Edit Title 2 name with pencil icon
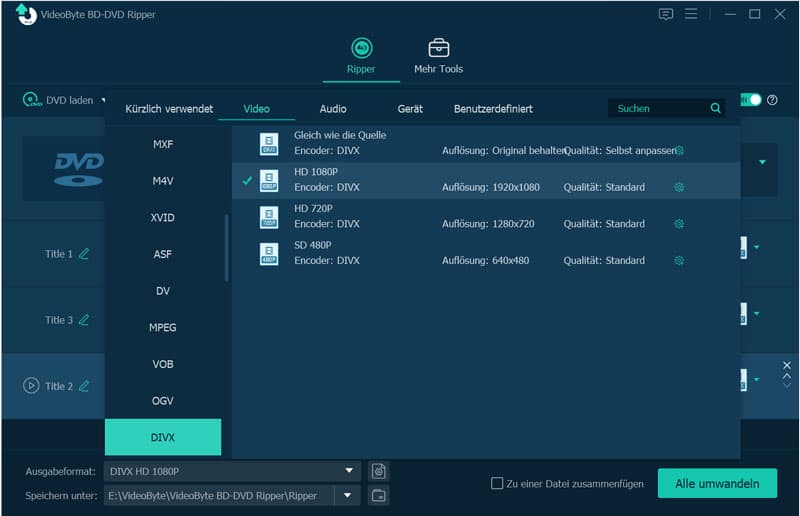 tap(84, 386)
